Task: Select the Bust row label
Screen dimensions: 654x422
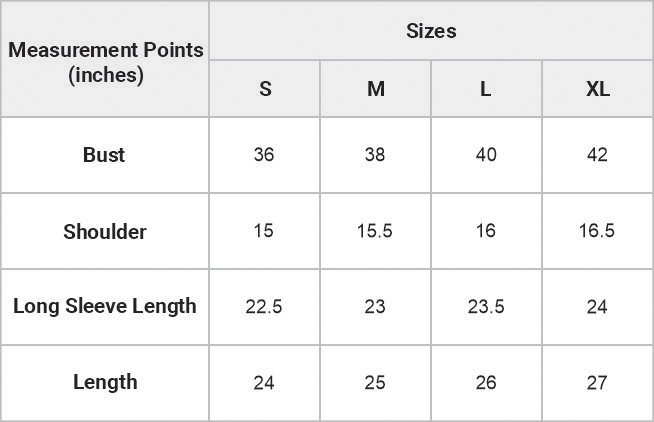Action: 105,155
